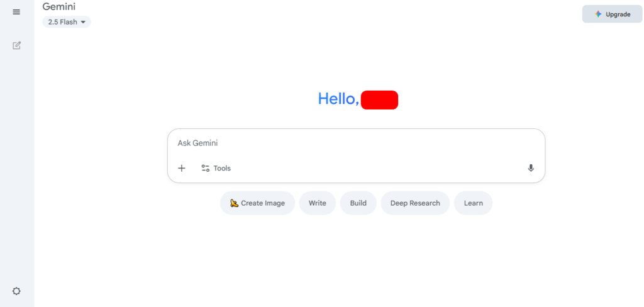644x307 pixels.
Task: Choose the Build suggestion chip
Action: [358, 203]
